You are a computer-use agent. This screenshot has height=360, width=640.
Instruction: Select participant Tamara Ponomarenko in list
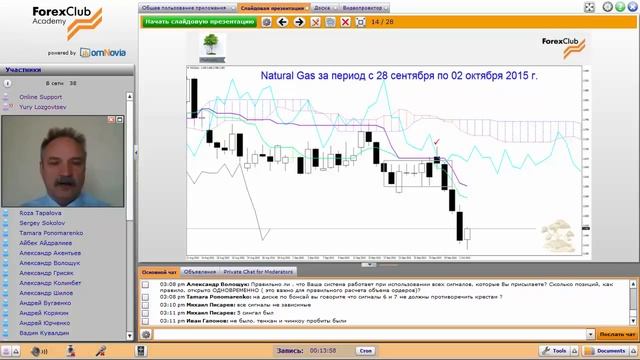51,233
